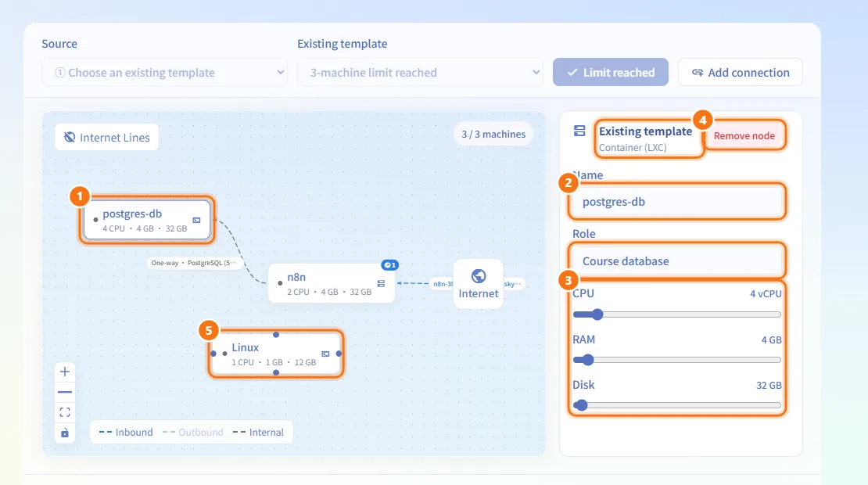The width and height of the screenshot is (868, 485).
Task: Click the Role field containing Course database
Action: pyautogui.click(x=676, y=260)
